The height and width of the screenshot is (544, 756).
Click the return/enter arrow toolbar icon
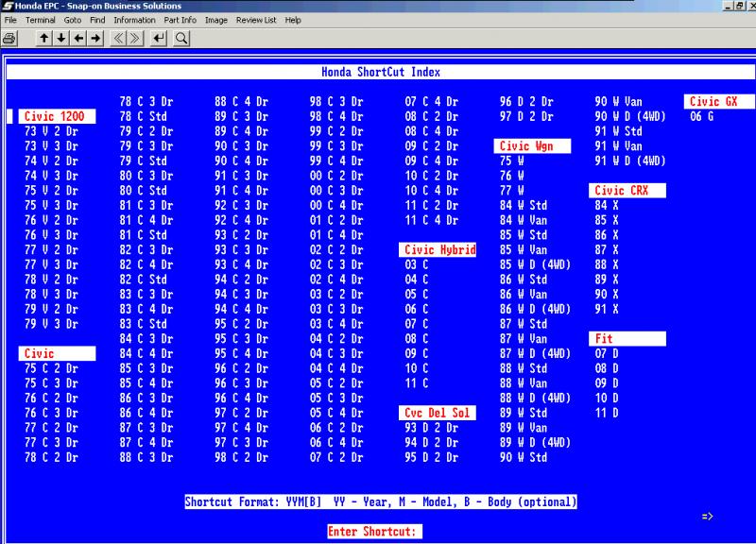click(159, 38)
